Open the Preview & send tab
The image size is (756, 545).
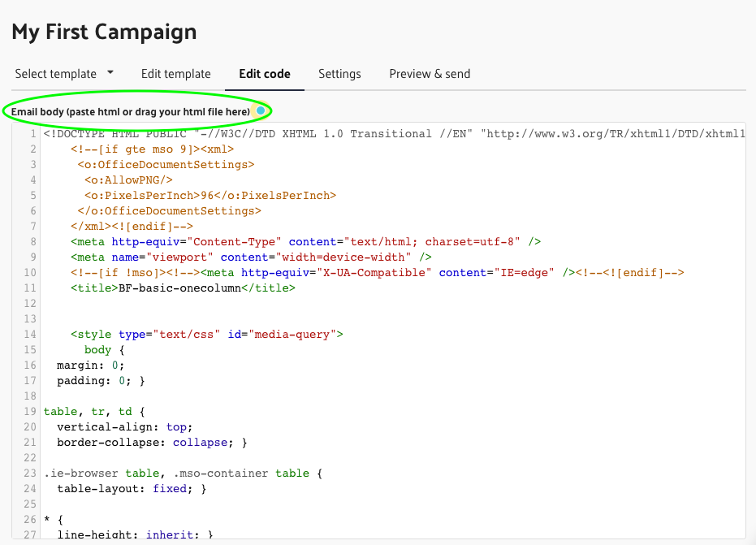click(430, 74)
